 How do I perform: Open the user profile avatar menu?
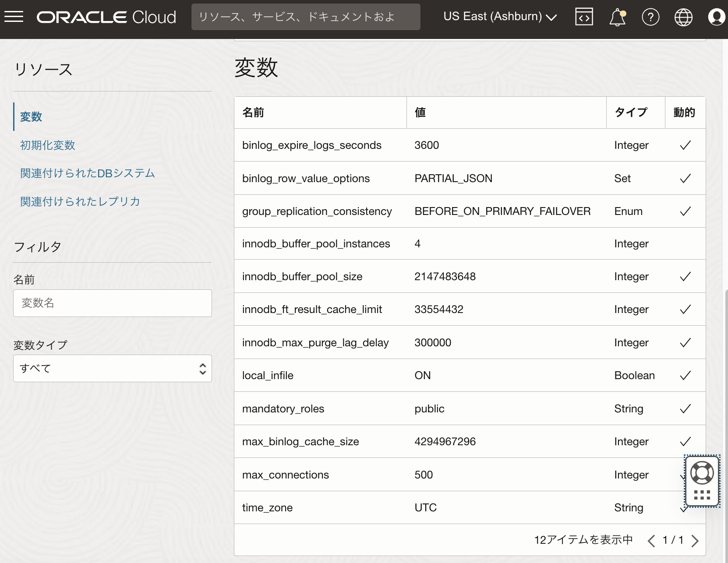[717, 17]
